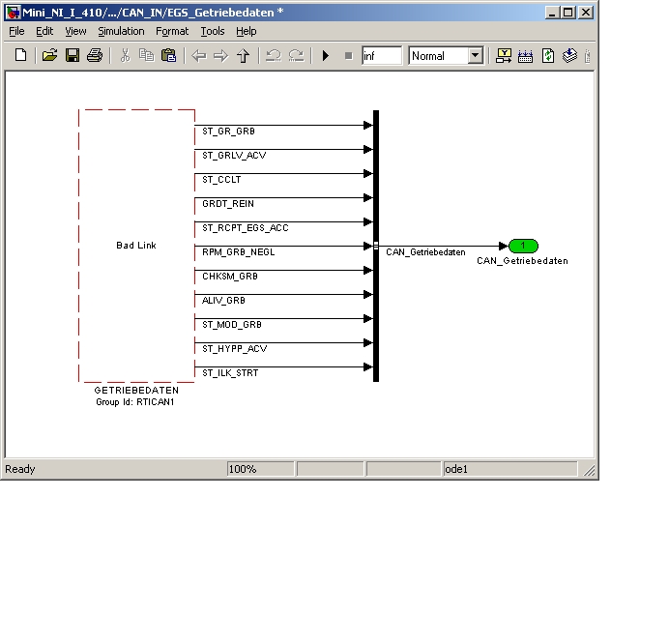Stop the simulation with the square button
The image size is (669, 644).
point(348,56)
